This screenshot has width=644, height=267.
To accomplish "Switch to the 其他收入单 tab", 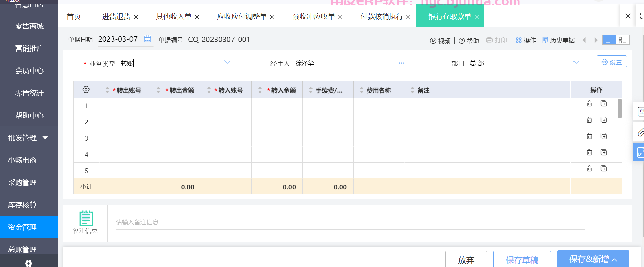I will pyautogui.click(x=174, y=16).
